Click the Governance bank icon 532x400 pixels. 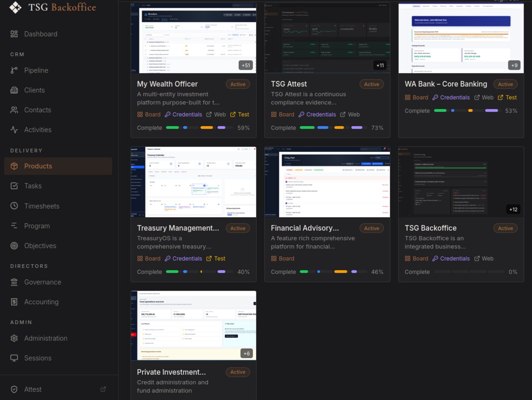14,282
